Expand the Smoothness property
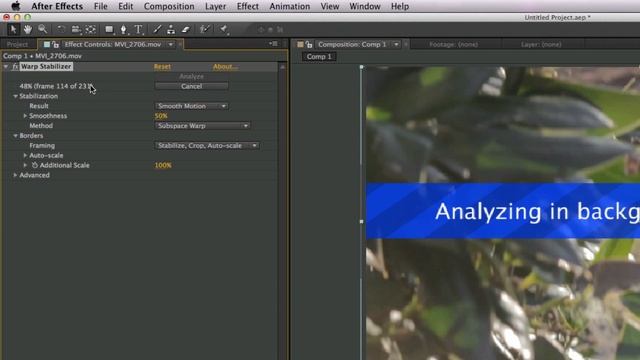 pyautogui.click(x=25, y=116)
